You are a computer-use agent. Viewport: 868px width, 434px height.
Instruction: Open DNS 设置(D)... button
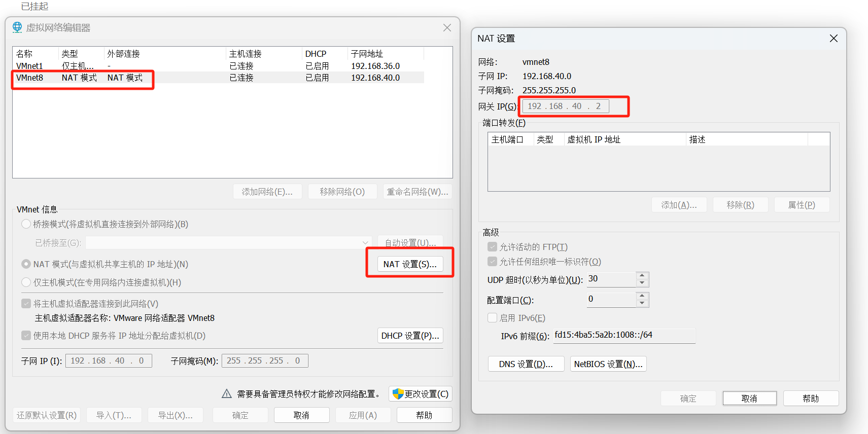(x=526, y=364)
